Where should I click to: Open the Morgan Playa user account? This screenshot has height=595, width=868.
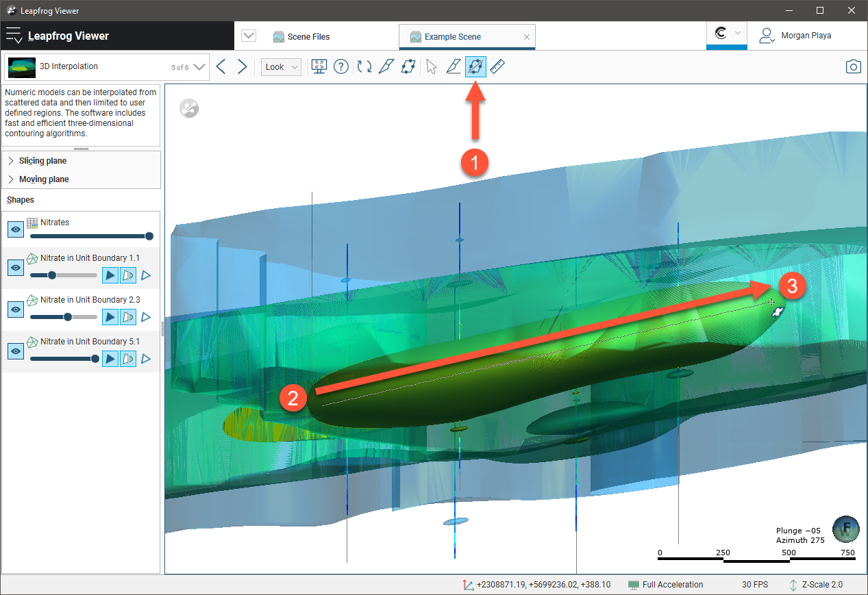(805, 36)
